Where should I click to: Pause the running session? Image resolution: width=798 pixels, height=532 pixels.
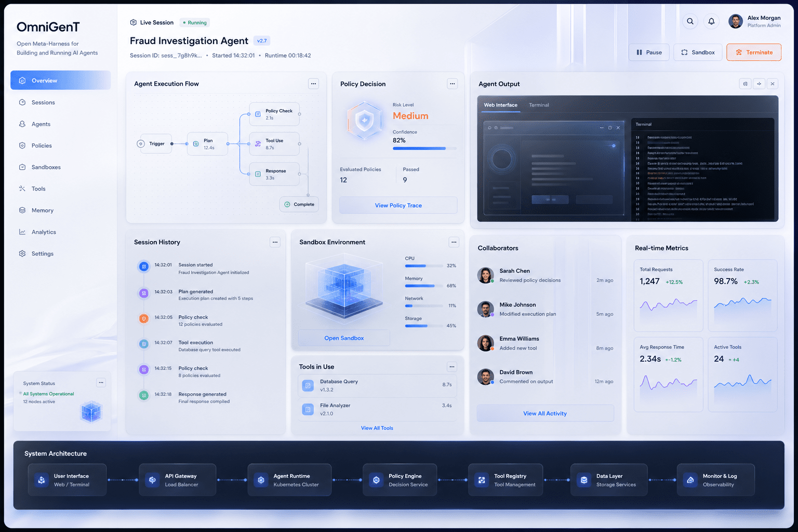649,52
